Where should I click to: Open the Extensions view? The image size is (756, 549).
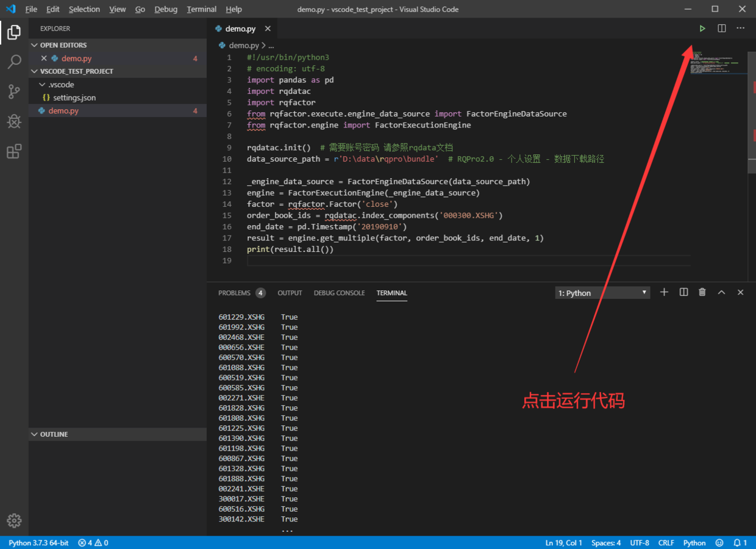coord(14,151)
